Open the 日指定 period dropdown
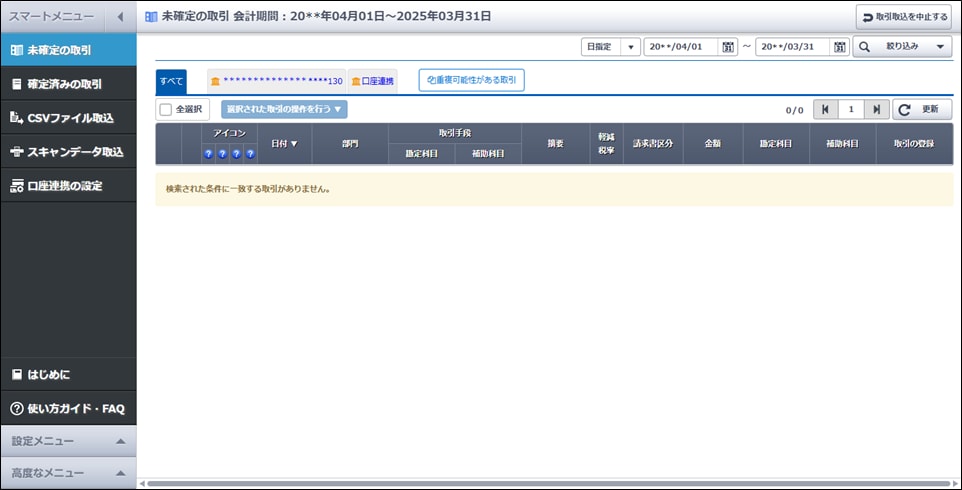Viewport: 962px width, 490px height. pyautogui.click(x=610, y=47)
